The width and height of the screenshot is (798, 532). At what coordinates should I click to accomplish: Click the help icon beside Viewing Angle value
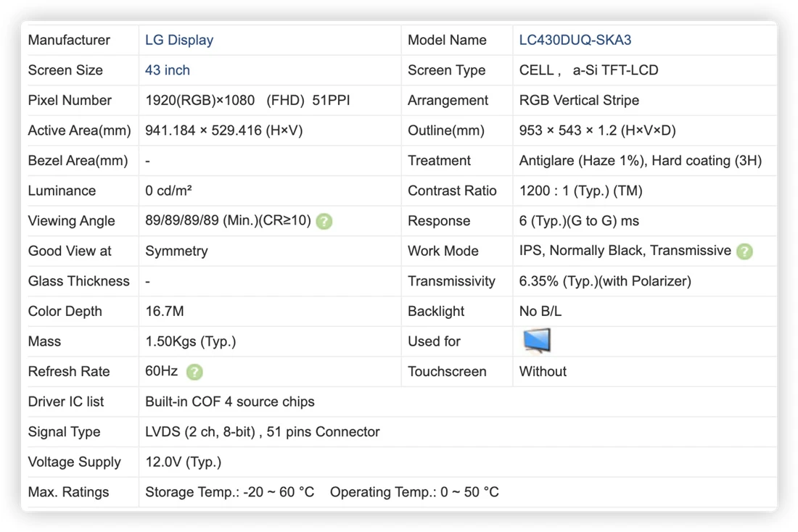[324, 221]
